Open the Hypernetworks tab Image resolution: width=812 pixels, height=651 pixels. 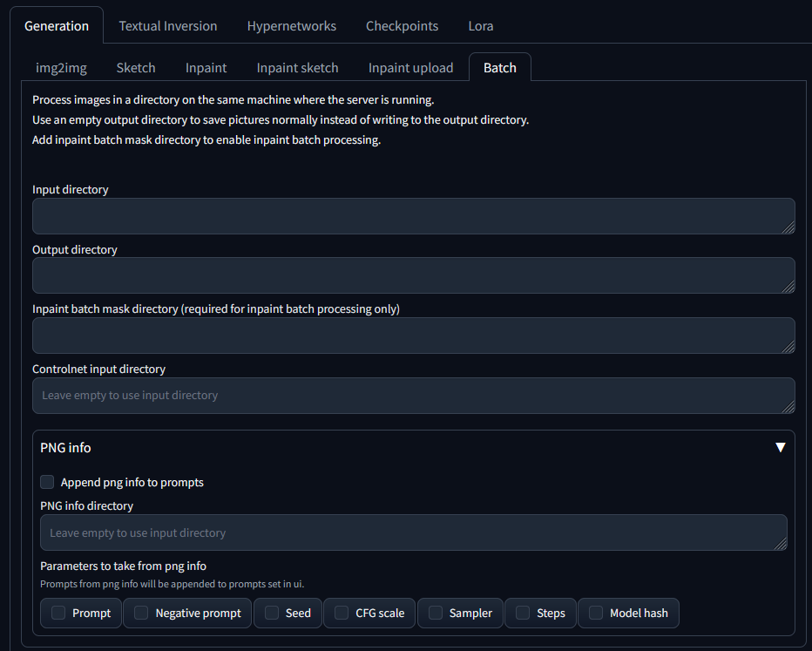pos(291,25)
